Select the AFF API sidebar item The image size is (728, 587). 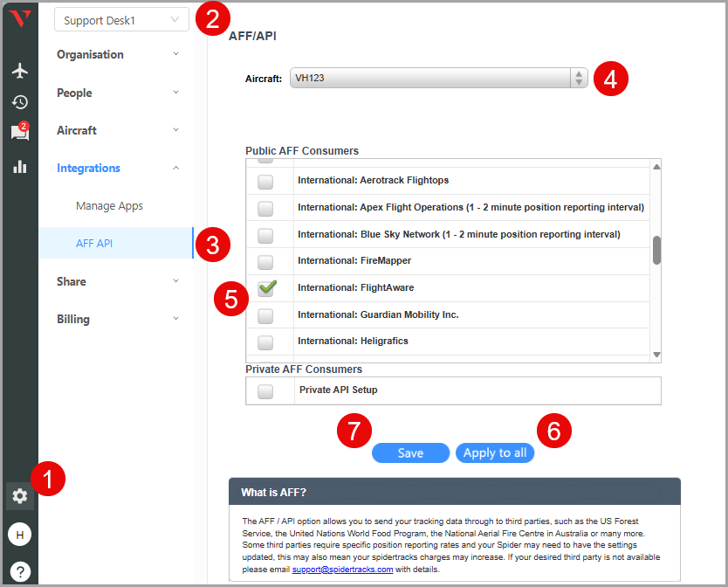click(x=94, y=244)
